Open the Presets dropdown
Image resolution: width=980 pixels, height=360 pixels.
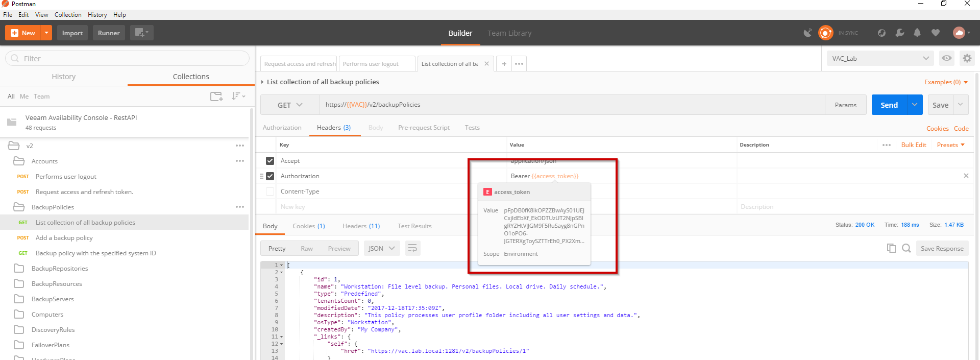pos(951,145)
